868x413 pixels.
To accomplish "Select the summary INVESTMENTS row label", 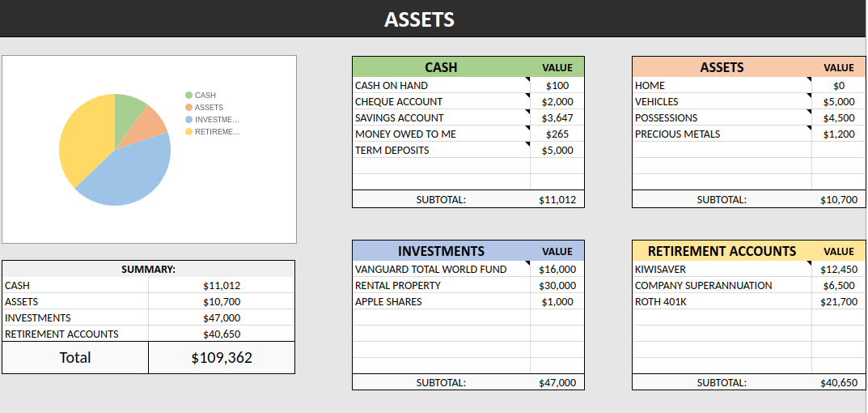I will (75, 317).
